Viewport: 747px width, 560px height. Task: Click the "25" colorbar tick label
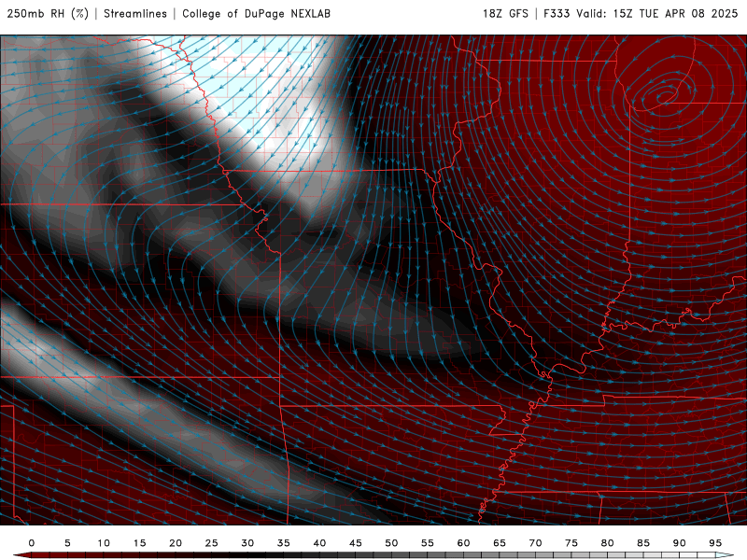(x=212, y=543)
